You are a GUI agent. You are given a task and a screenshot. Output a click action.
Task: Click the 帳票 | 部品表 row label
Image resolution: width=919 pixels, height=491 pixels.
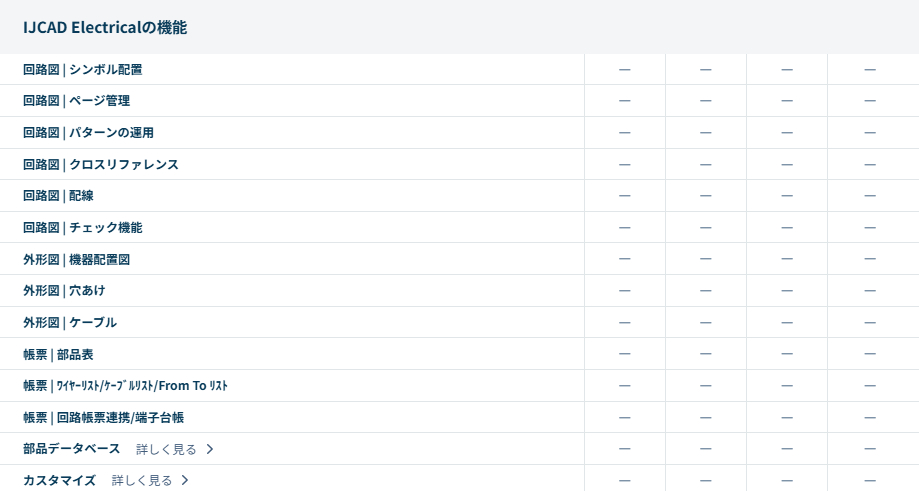point(58,354)
